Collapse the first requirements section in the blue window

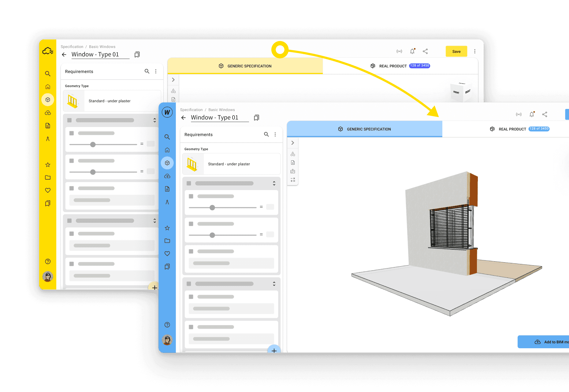pos(274,183)
